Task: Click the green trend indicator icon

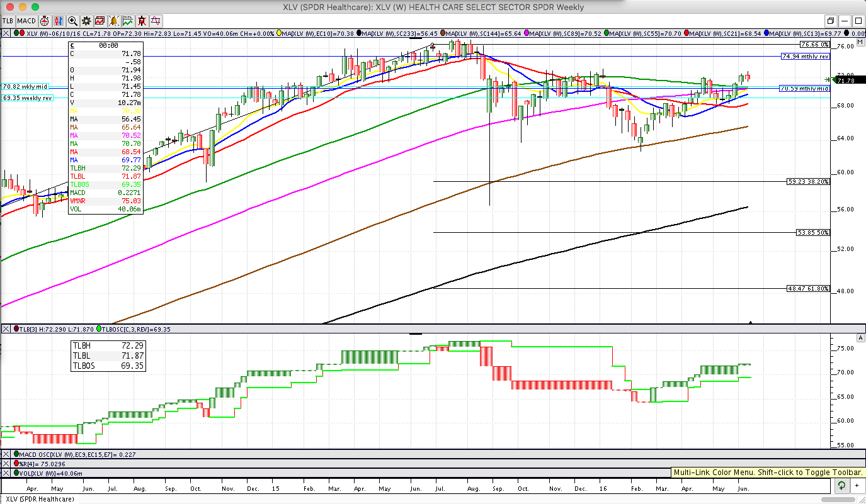Action: click(128, 21)
